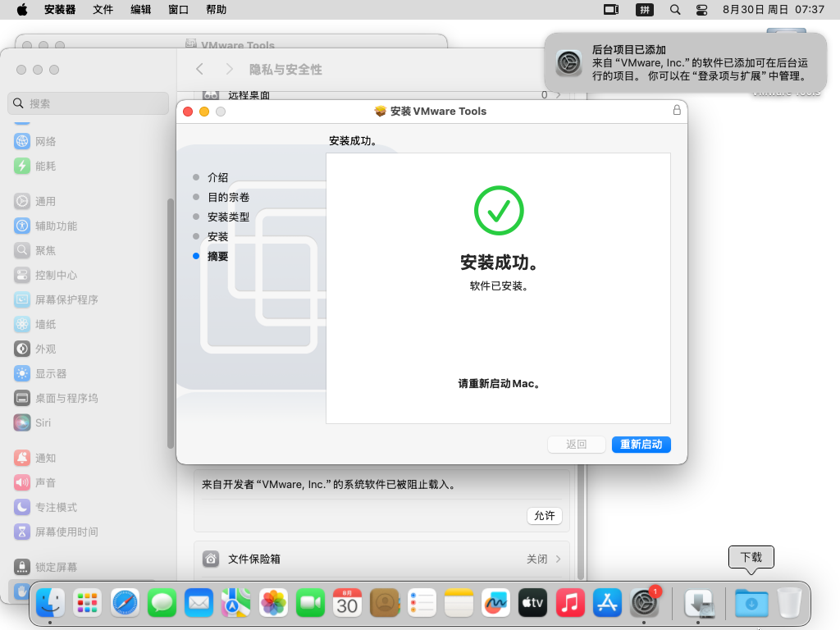
Task: Open Safari from the Dock
Action: [x=125, y=603]
